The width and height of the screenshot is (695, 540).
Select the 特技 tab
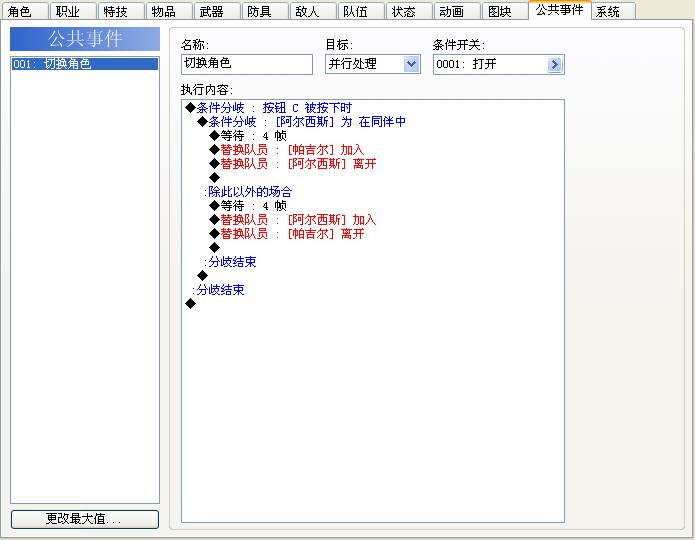121,11
